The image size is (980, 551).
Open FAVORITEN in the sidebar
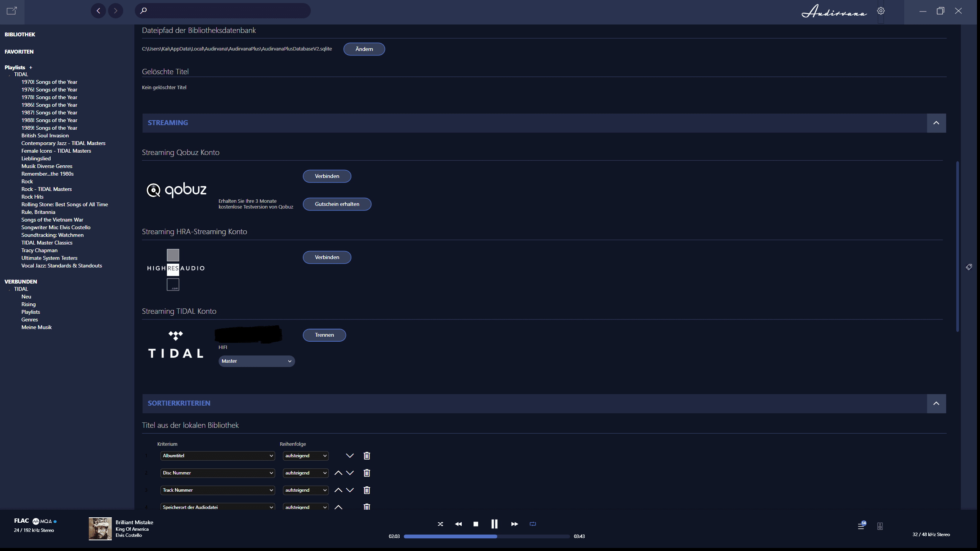pos(19,52)
